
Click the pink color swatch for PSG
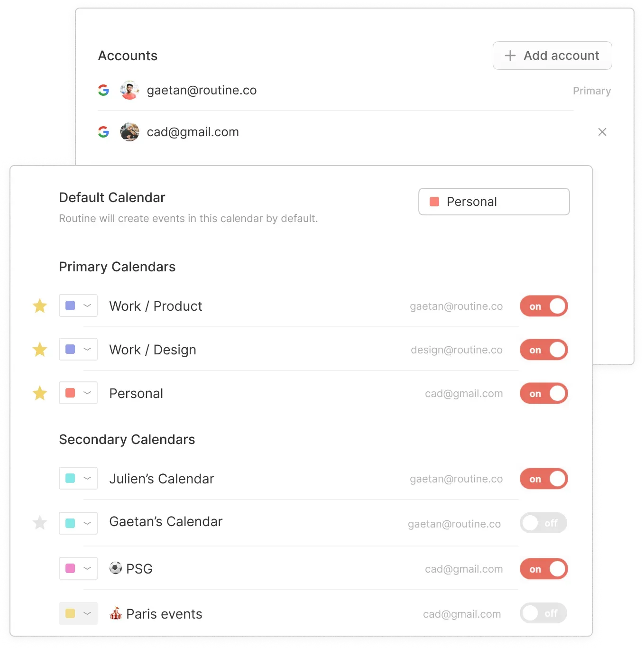[70, 568]
